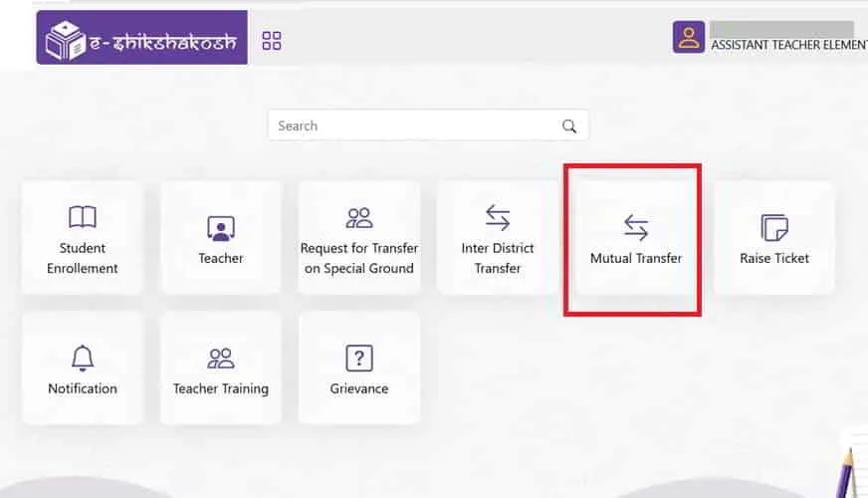Click the arrows icon above Inter District Transfer
This screenshot has width=868, height=498.
[498, 218]
